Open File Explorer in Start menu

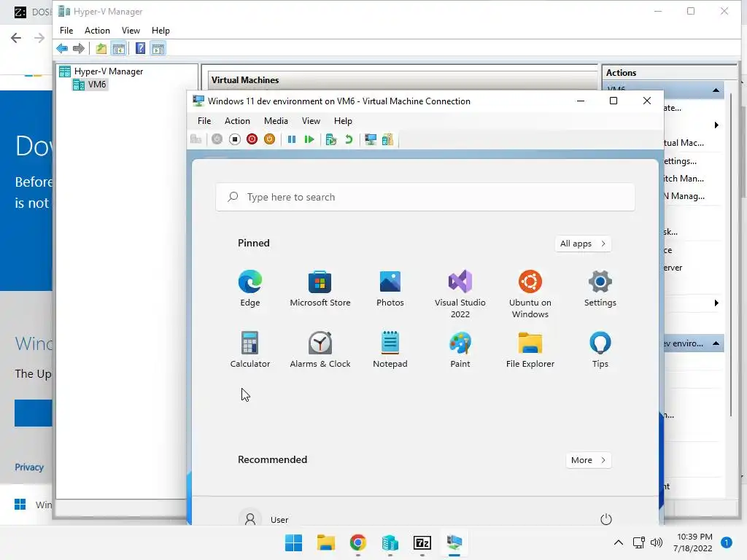(530, 349)
